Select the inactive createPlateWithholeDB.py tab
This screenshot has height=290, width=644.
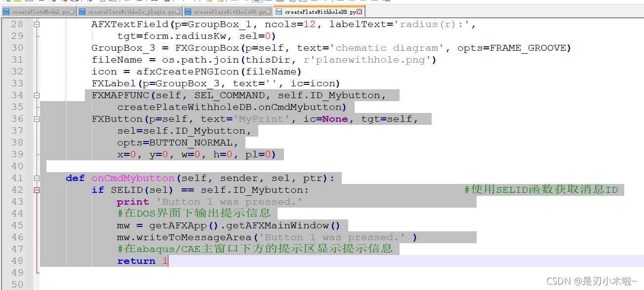232,11
